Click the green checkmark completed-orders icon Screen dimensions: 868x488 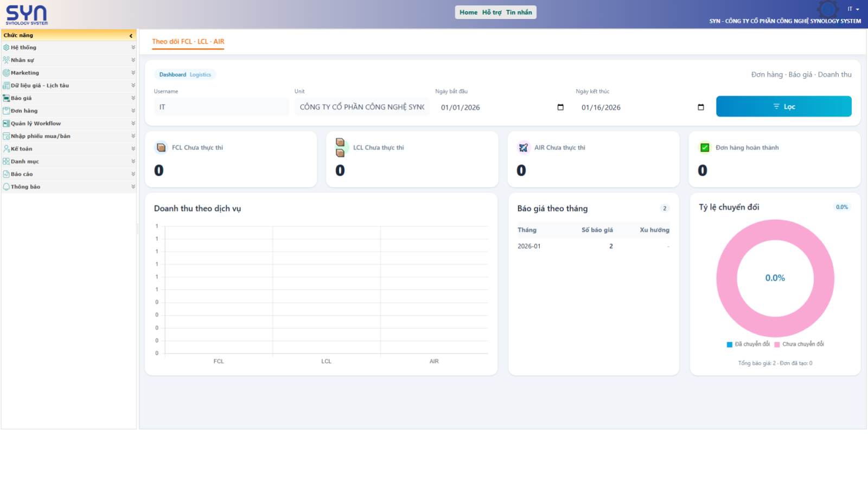[x=705, y=147]
